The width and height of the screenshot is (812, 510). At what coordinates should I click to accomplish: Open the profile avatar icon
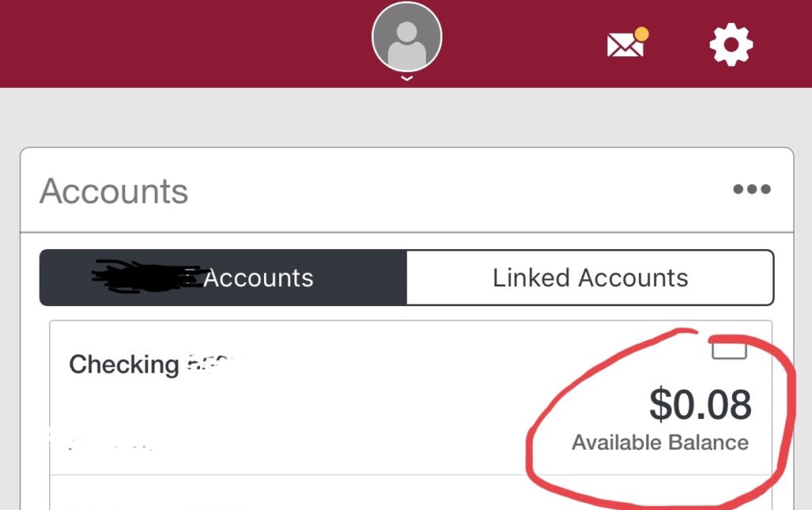[x=407, y=37]
